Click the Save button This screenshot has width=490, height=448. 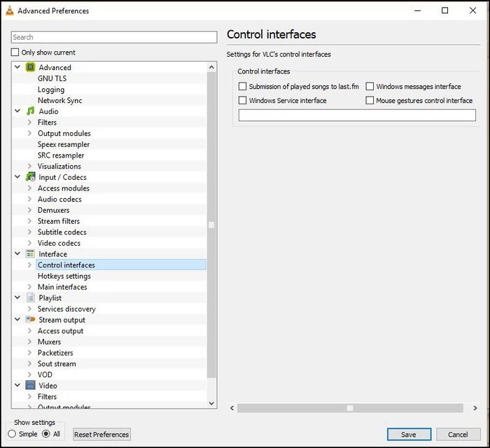[x=409, y=434]
